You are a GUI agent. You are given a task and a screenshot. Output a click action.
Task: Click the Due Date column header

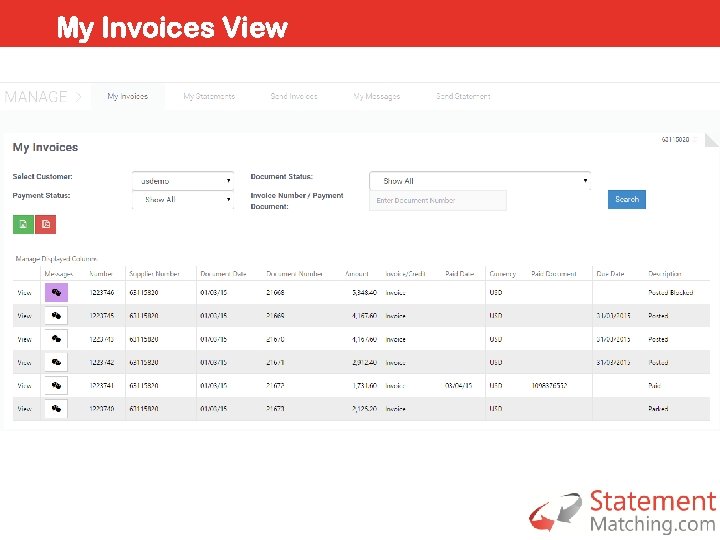[x=610, y=274]
